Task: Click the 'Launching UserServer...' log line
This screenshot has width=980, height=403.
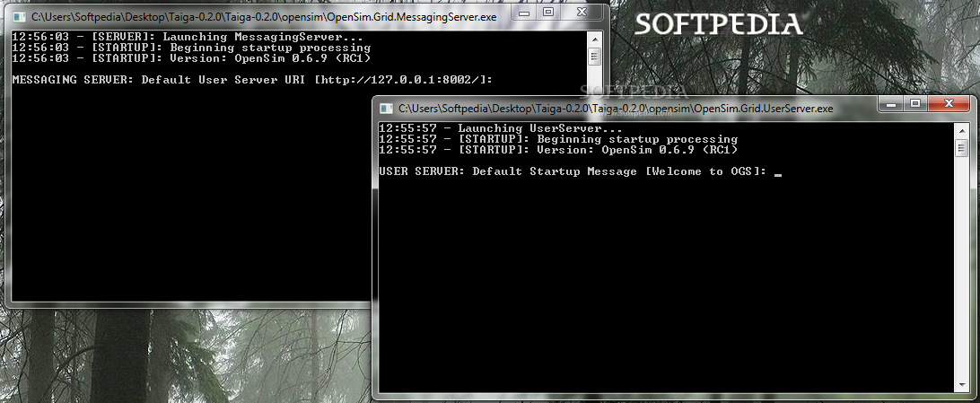Action: tap(500, 128)
